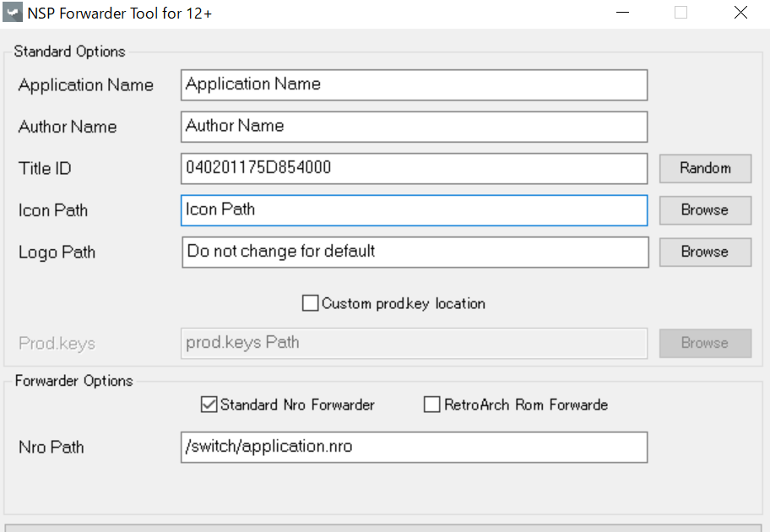This screenshot has height=532, width=770.
Task: Enable the Custom prod.key location checkbox
Action: coord(311,303)
